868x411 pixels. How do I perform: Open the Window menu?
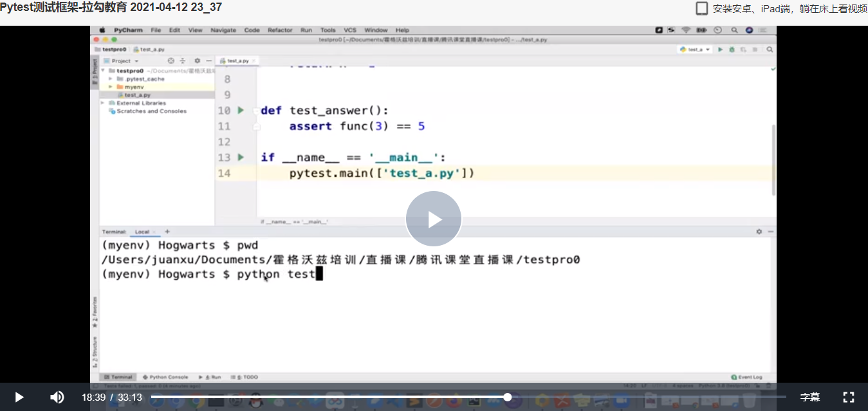coord(376,30)
